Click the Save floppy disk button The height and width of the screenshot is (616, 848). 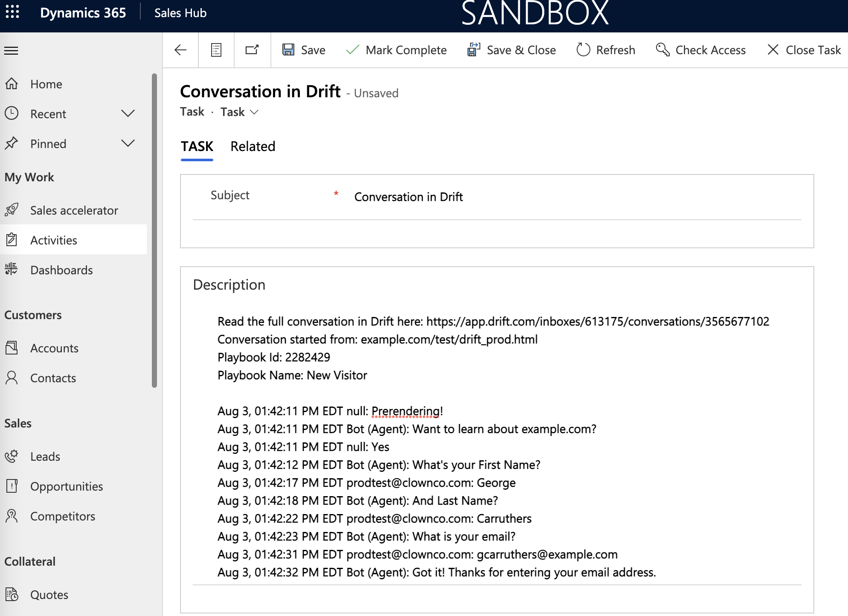coord(304,50)
